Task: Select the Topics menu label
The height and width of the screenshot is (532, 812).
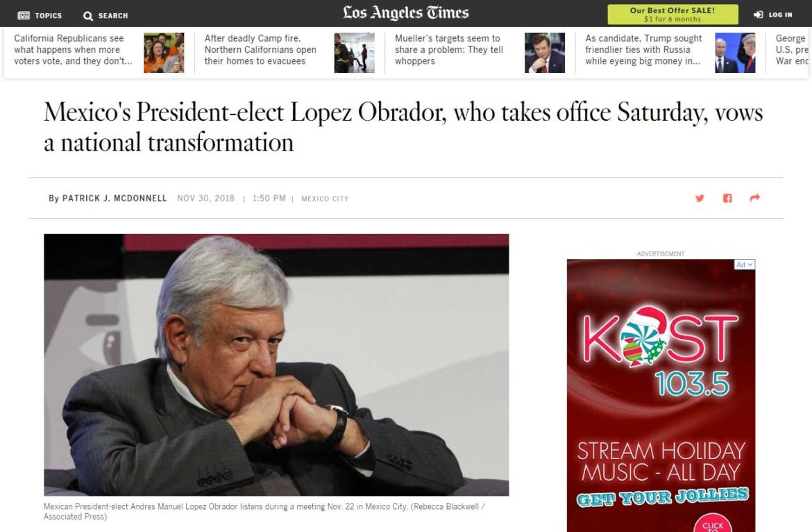Action: point(48,16)
